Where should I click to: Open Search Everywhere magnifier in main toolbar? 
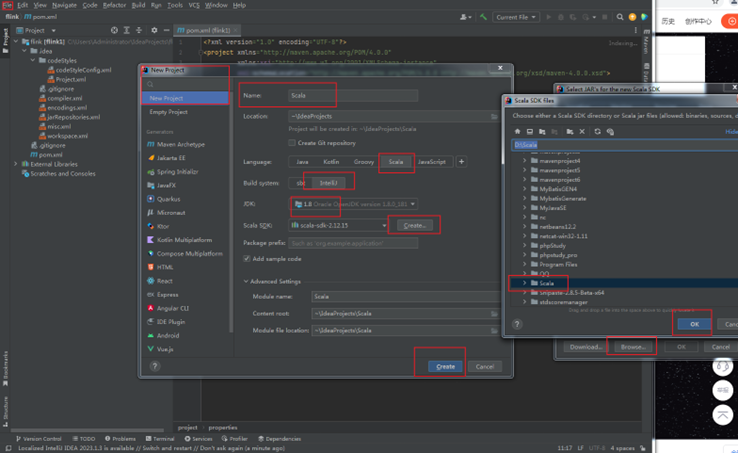pyautogui.click(x=620, y=17)
